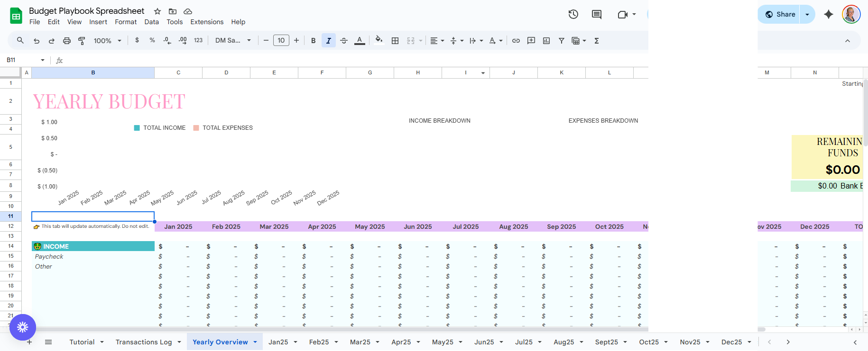Open the Help menu
868x351 pixels.
coord(238,22)
